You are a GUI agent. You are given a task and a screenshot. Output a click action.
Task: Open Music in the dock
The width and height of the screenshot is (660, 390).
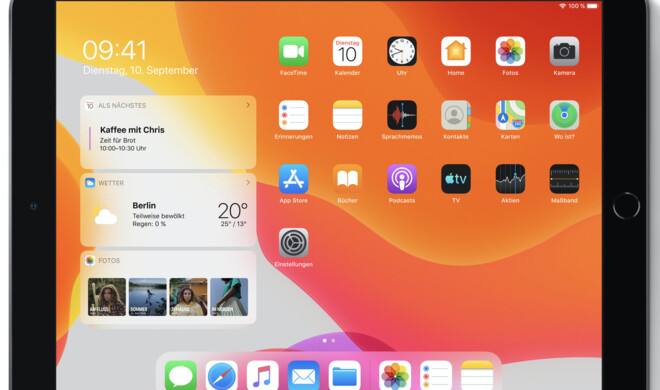coord(262,375)
